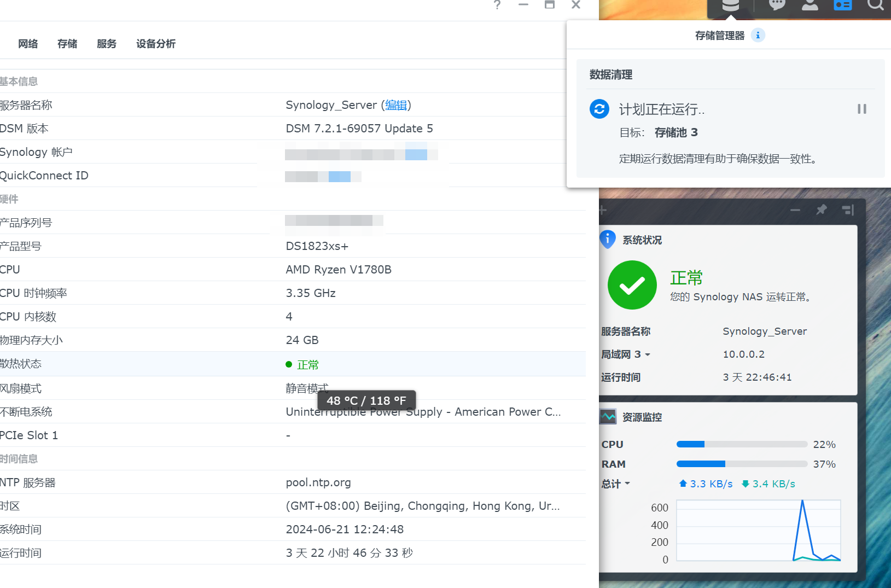Image resolution: width=891 pixels, height=588 pixels.
Task: Click the 服务器名称 row label in info table
Action: [x=26, y=105]
